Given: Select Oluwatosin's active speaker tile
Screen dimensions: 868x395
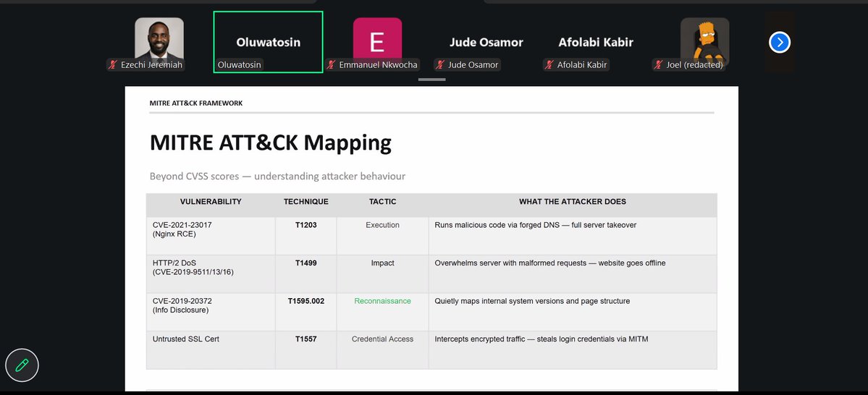Looking at the screenshot, I should tap(268, 42).
